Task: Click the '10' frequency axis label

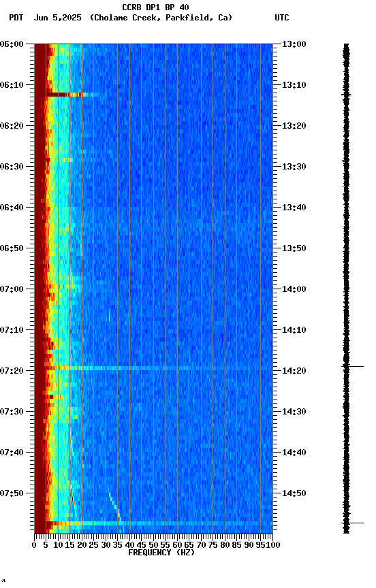Action: 58,545
